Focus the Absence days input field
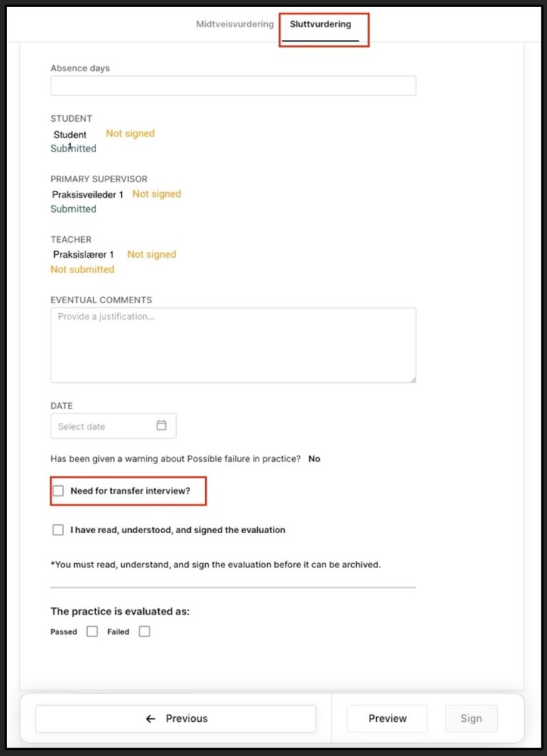The width and height of the screenshot is (547, 756). [233, 86]
